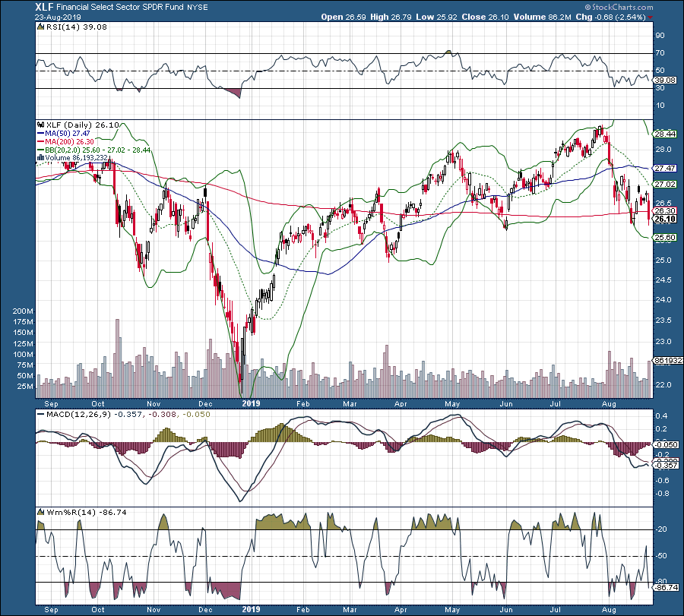684x616 pixels.
Task: Click the -20 level on the Williams %R axis
Action: (x=661, y=529)
